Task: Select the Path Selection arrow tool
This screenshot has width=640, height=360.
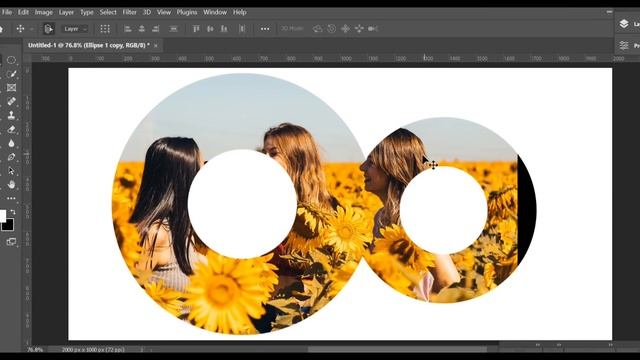Action: 11,171
